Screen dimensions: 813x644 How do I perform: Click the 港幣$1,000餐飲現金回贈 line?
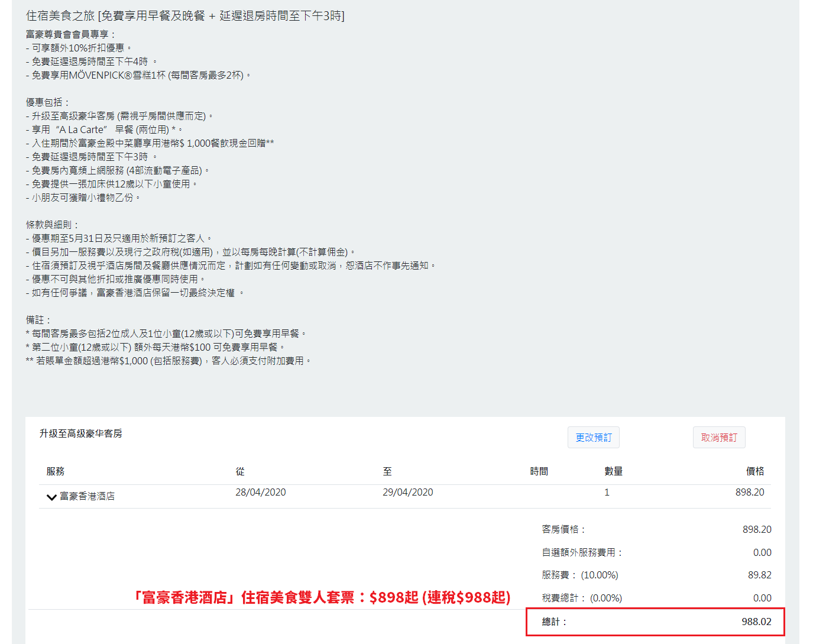tap(150, 143)
